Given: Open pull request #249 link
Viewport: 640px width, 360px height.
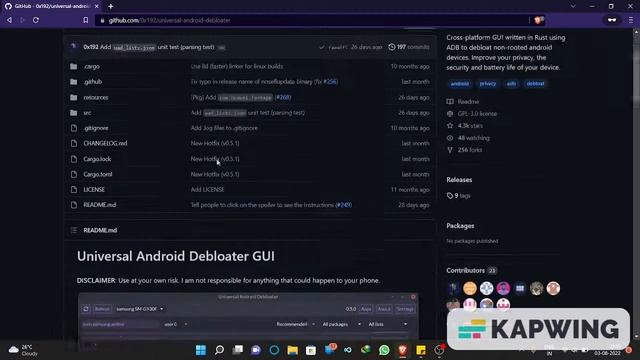Looking at the screenshot, I should click(343, 205).
